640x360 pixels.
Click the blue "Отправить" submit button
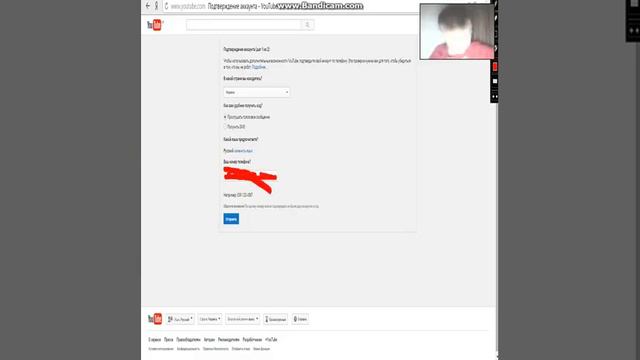click(x=231, y=219)
